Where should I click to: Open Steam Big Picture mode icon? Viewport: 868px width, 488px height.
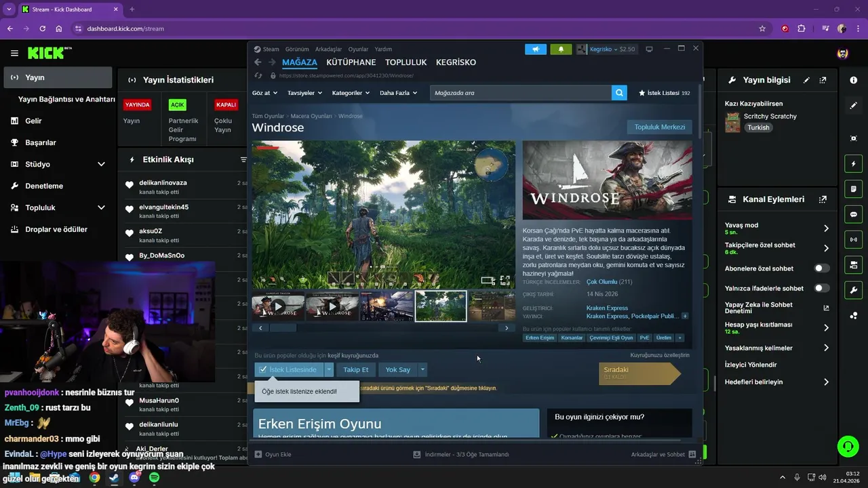(x=649, y=49)
